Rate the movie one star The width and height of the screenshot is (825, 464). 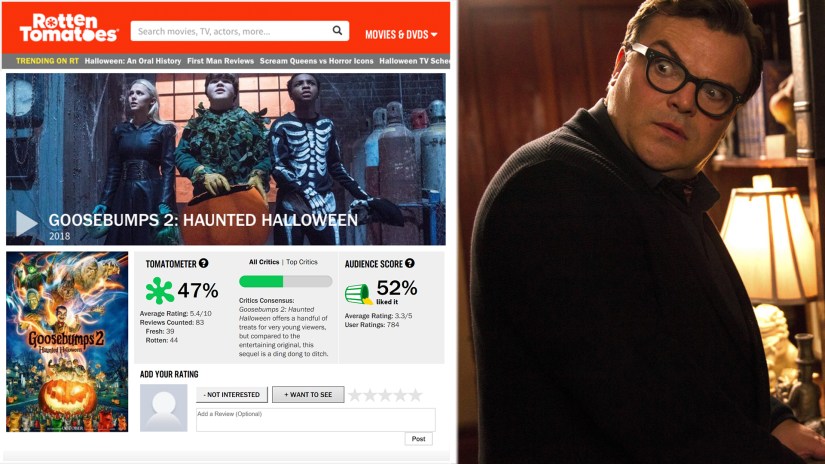(x=355, y=395)
